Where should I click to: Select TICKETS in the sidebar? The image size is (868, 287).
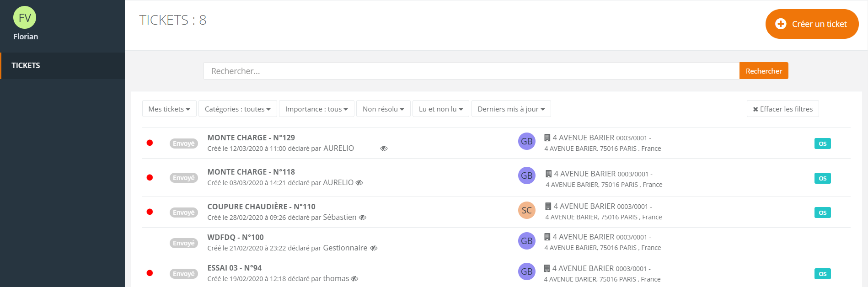pos(63,66)
